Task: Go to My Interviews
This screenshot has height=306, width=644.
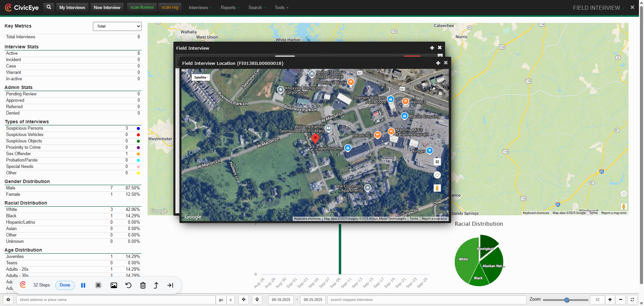Action: [x=72, y=7]
